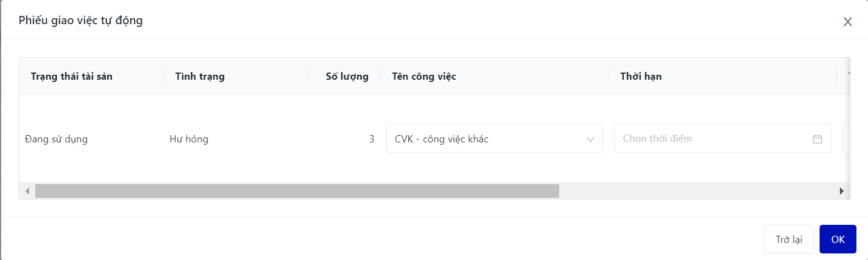This screenshot has height=260, width=868.
Task: Click the "Trở lại" button
Action: [788, 240]
